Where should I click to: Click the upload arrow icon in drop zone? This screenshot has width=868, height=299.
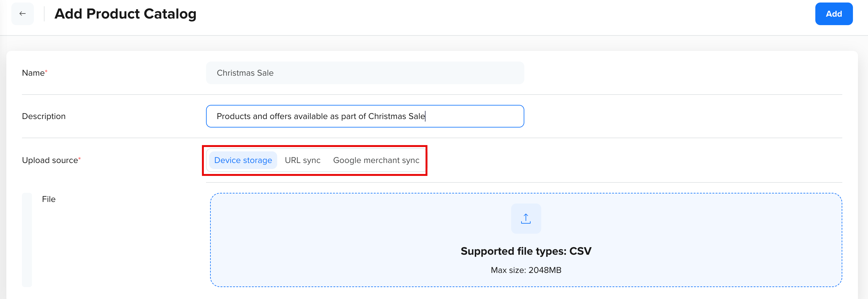[x=526, y=219]
